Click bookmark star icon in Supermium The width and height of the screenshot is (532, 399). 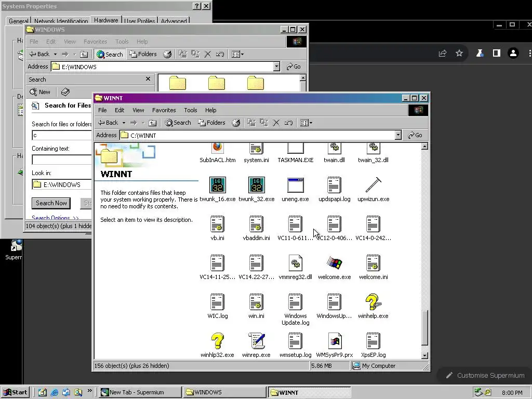click(459, 53)
